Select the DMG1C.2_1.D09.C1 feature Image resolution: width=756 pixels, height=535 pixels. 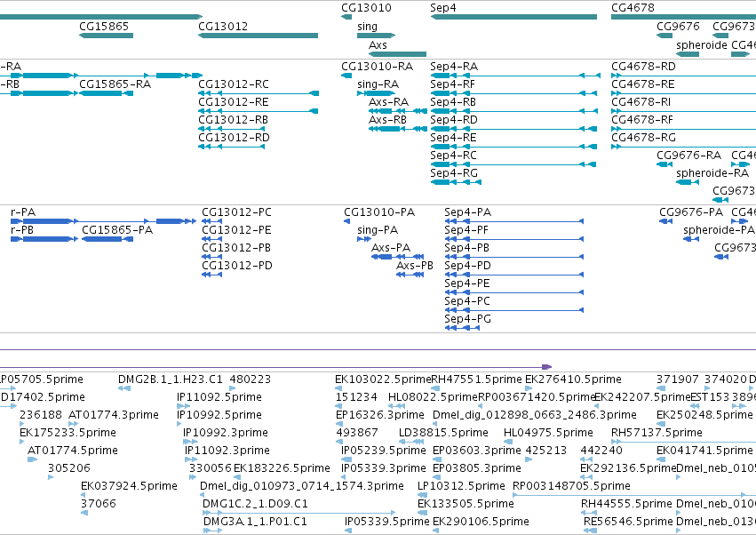(x=298, y=513)
